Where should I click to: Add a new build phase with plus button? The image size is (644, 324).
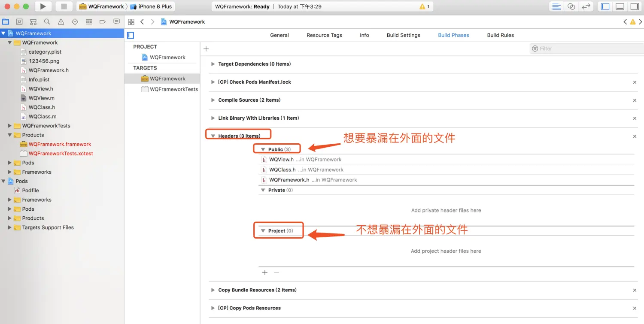(x=206, y=49)
